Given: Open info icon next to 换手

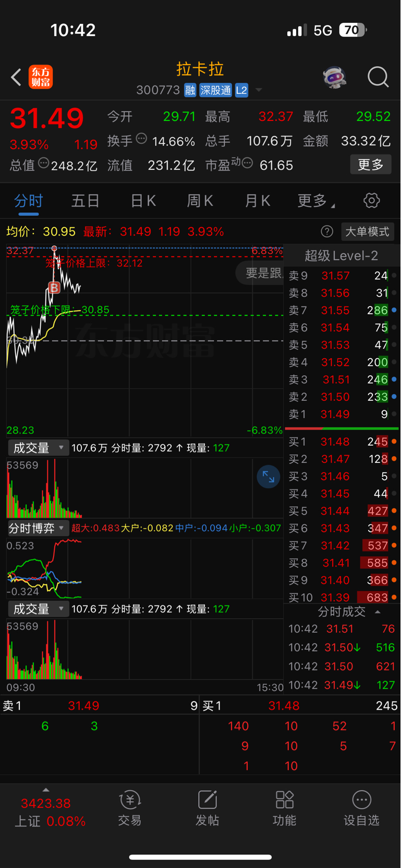Looking at the screenshot, I should 141,139.
